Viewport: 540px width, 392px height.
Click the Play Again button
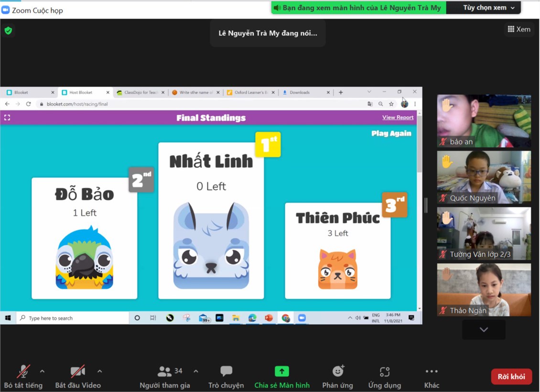[x=391, y=133]
